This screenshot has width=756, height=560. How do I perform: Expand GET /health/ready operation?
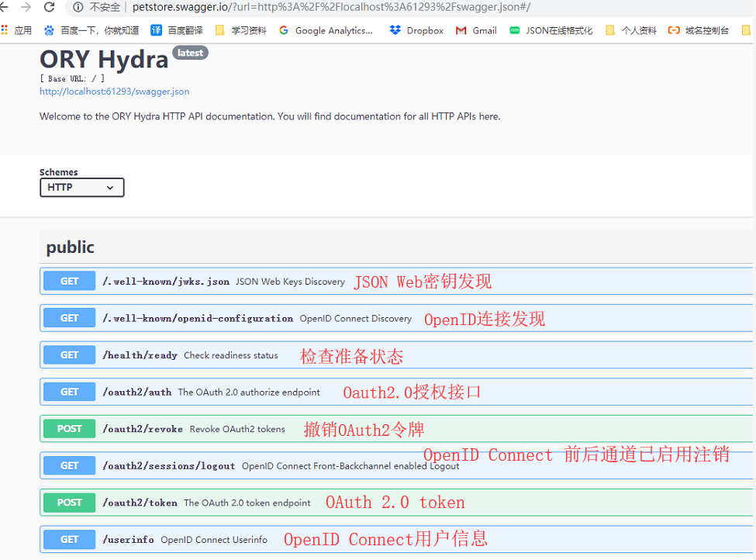(395, 355)
